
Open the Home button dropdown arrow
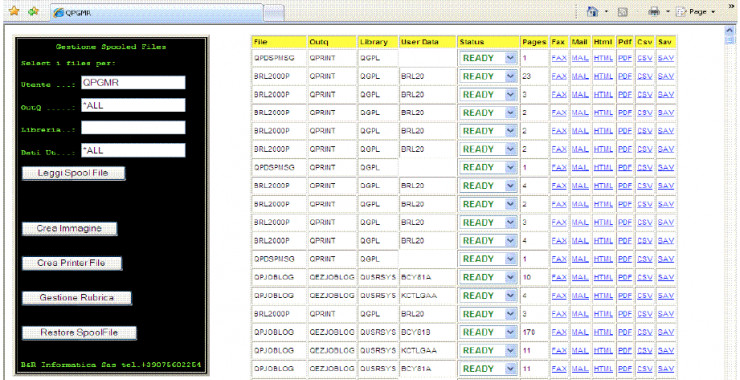click(x=606, y=12)
